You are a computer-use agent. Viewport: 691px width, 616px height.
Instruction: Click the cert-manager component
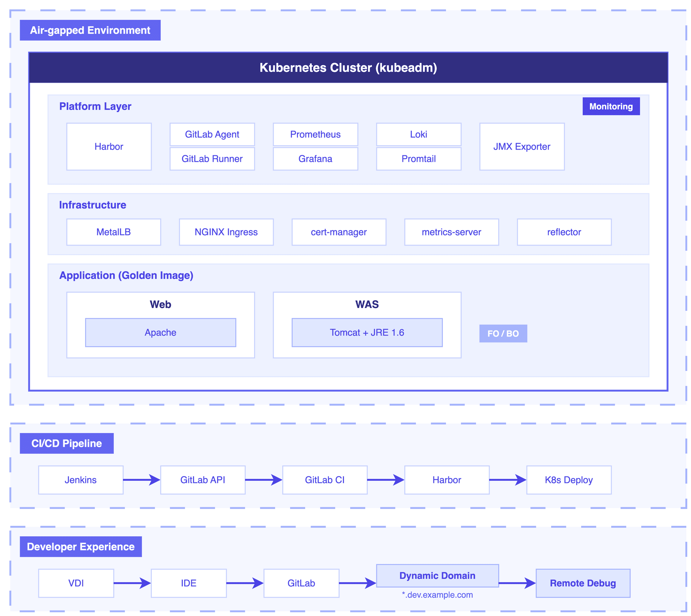(x=338, y=232)
